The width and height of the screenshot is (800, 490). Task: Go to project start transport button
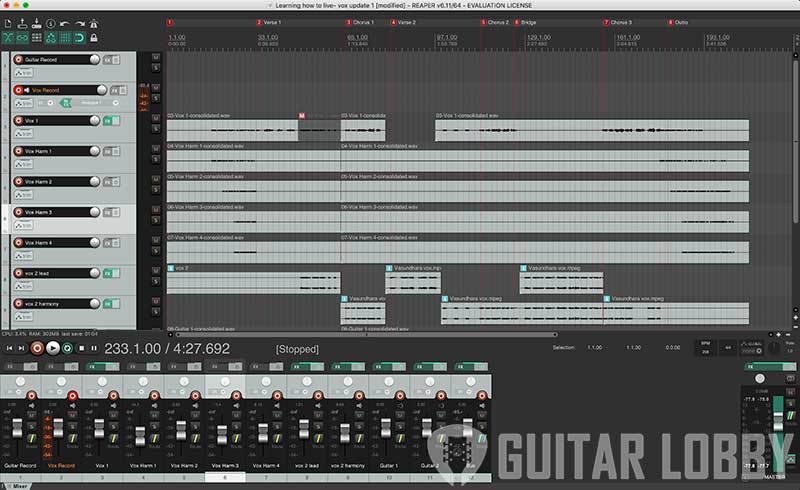[9, 348]
